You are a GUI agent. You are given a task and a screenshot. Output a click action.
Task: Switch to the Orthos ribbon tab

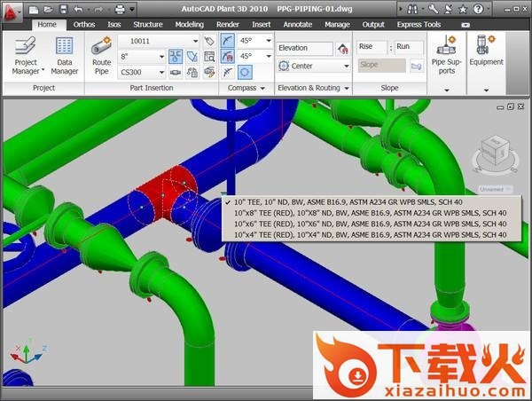click(84, 25)
